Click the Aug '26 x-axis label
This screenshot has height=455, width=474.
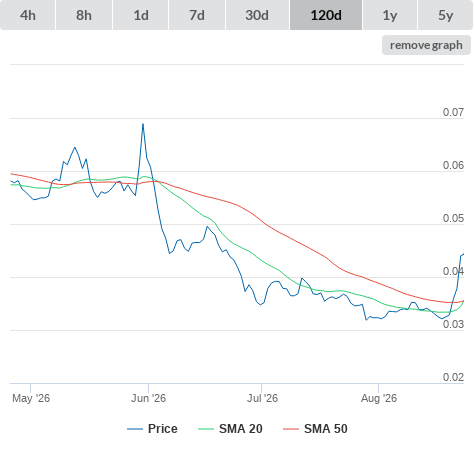[x=379, y=398]
